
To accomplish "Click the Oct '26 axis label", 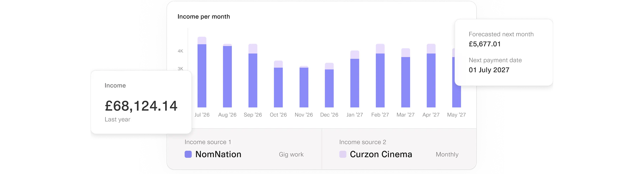I will (278, 115).
